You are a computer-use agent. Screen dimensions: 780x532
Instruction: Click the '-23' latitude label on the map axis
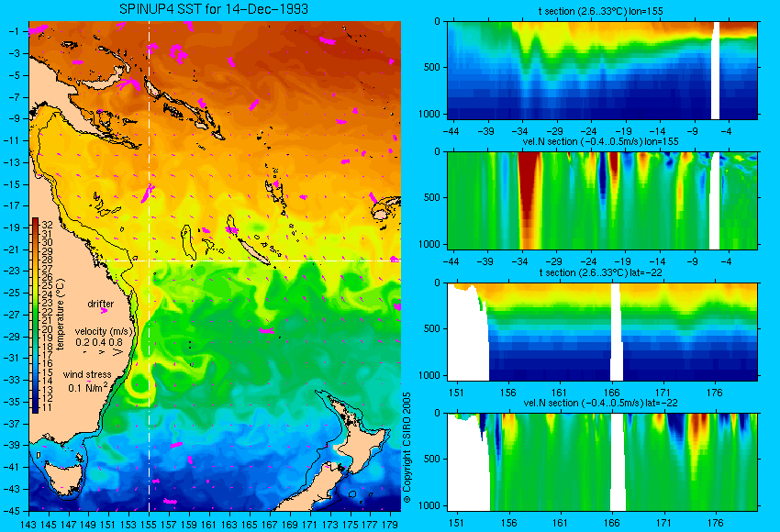14,271
